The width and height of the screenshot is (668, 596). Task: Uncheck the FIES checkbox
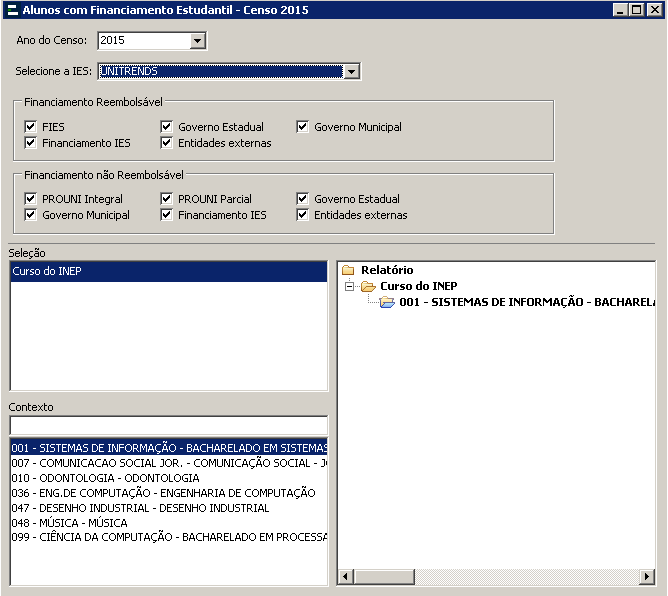[x=31, y=128]
